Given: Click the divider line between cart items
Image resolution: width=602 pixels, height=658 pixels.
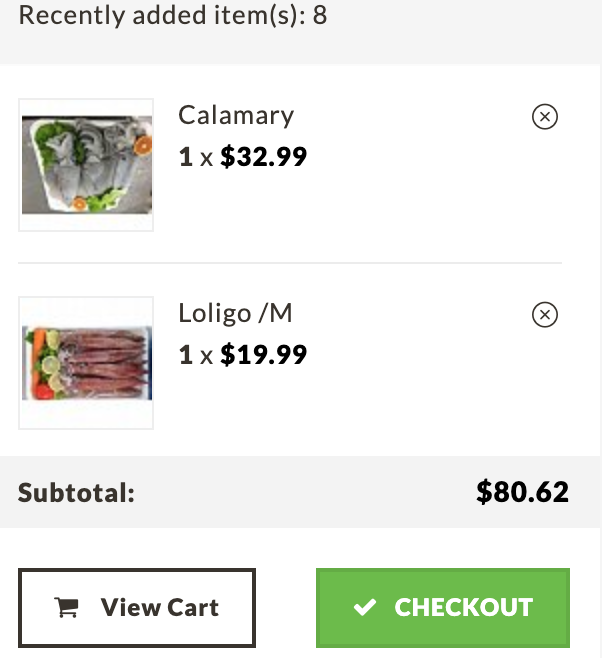Looking at the screenshot, I should coord(290,263).
